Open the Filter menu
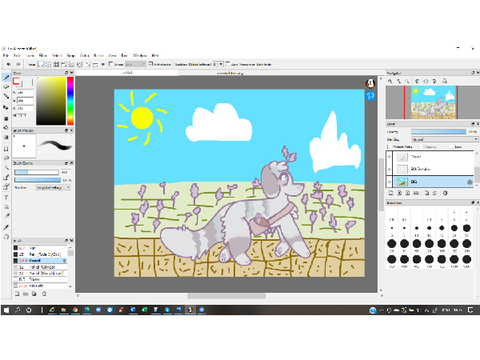The height and width of the screenshot is (360, 480). point(43,55)
